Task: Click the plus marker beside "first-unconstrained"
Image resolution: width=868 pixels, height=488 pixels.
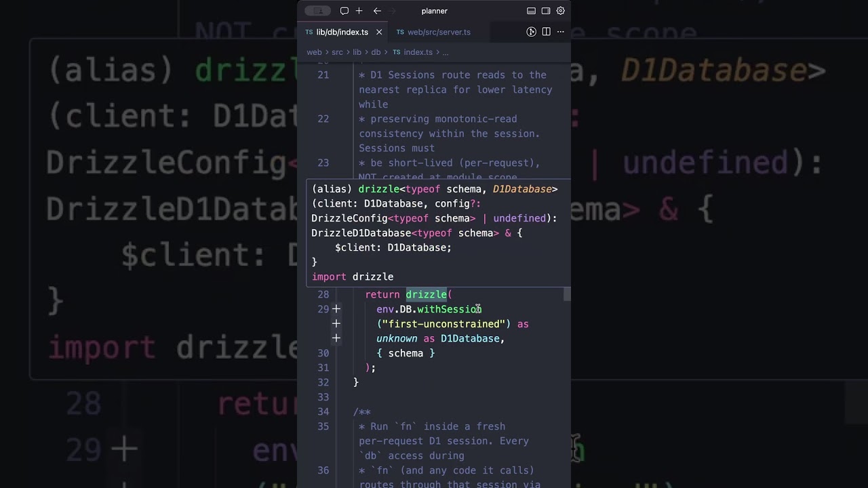Action: point(336,324)
